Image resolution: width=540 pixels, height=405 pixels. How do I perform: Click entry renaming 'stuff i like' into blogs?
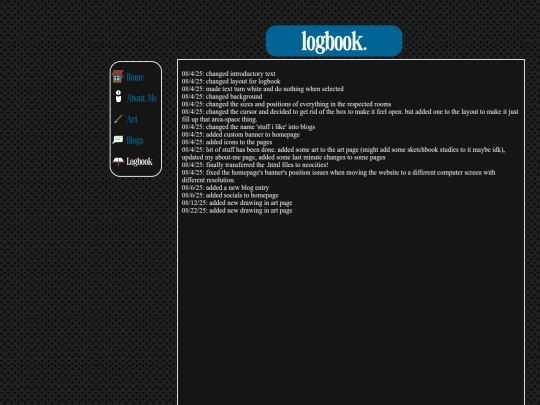click(248, 127)
